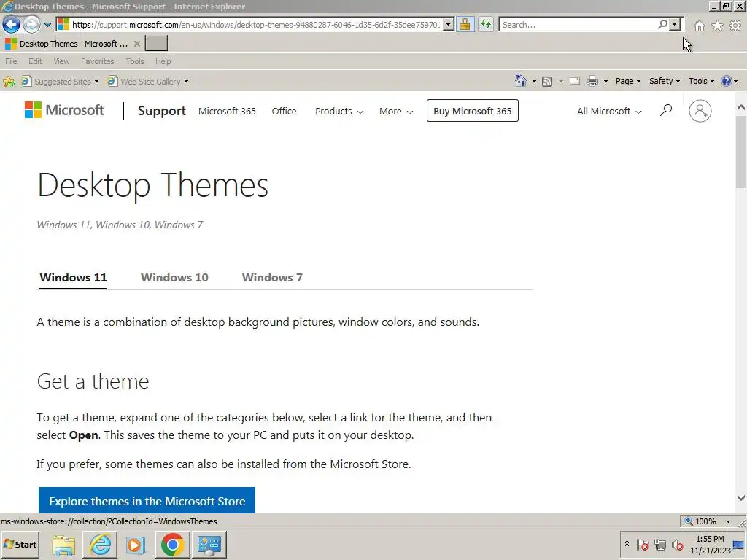Expand the command bar Home dropdown arrow
Screen dimensions: 747x560
[x=534, y=82]
